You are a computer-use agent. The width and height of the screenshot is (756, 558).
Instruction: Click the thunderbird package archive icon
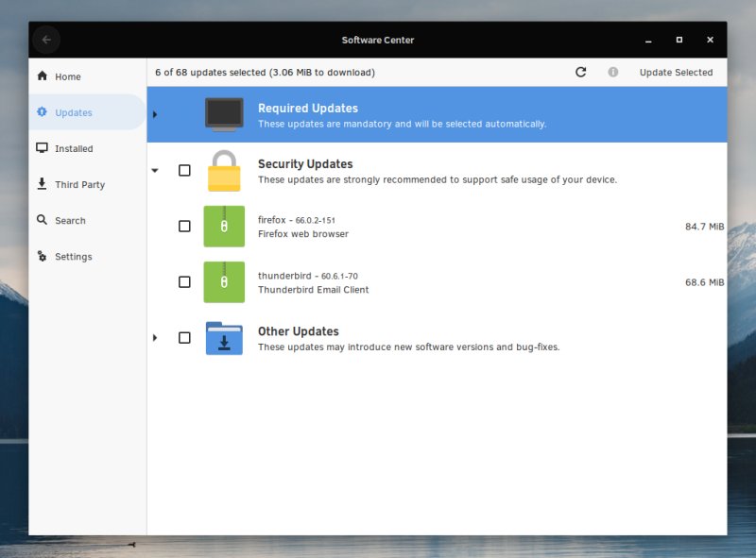pos(224,282)
